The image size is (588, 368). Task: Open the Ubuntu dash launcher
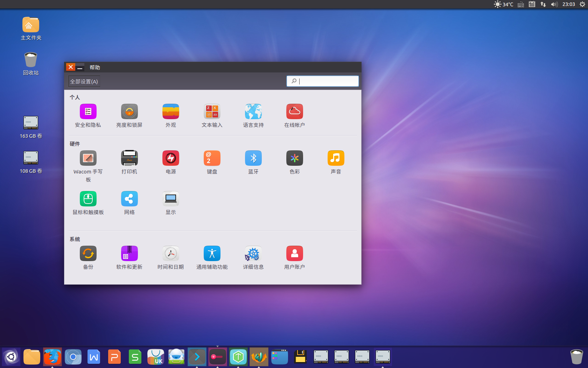point(11,357)
